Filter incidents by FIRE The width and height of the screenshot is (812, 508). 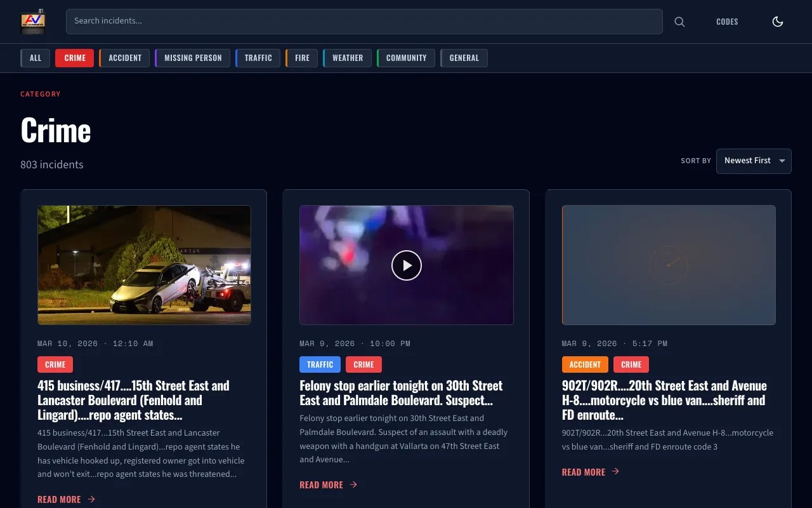point(302,58)
